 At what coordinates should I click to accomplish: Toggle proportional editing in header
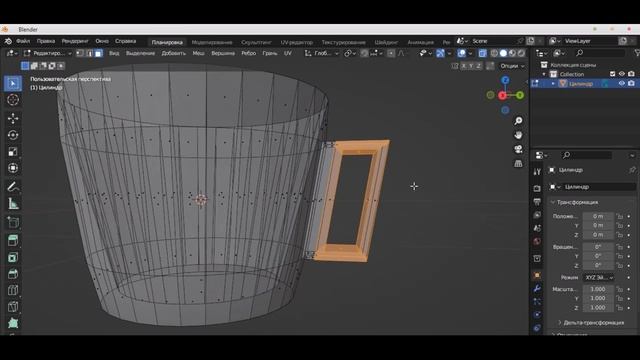click(x=391, y=53)
